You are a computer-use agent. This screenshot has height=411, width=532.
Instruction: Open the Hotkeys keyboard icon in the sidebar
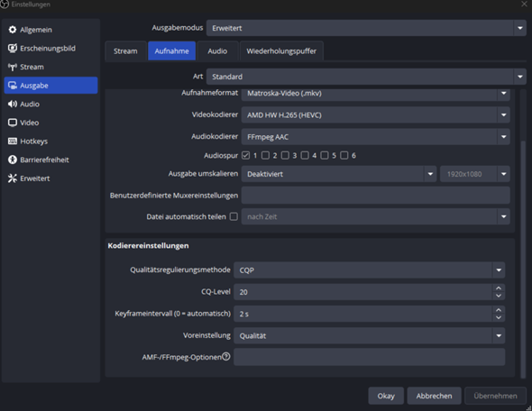13,142
